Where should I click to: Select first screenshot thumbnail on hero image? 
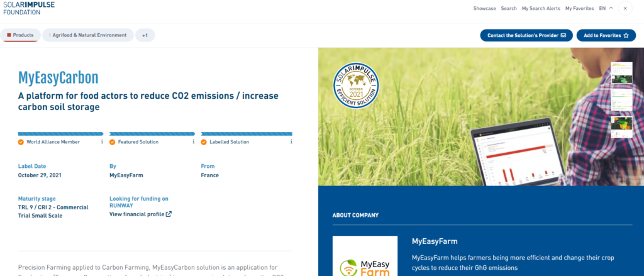click(x=621, y=73)
